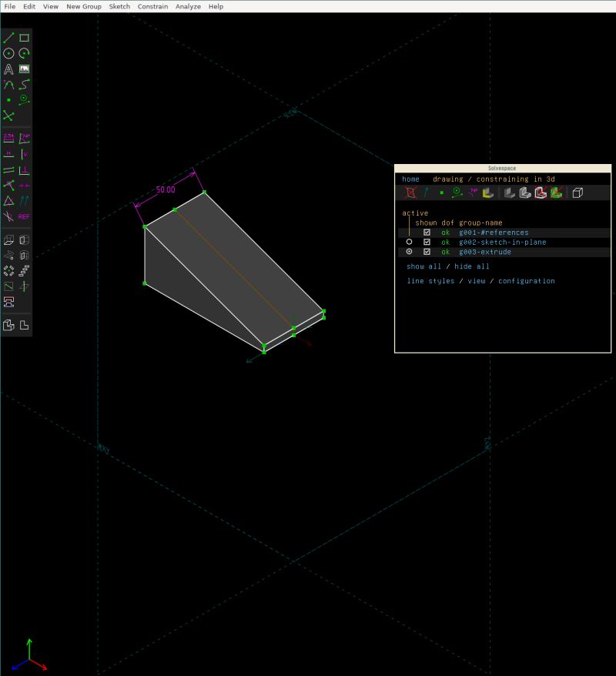Select the Image insert tool
The width and height of the screenshot is (616, 676).
tap(24, 69)
